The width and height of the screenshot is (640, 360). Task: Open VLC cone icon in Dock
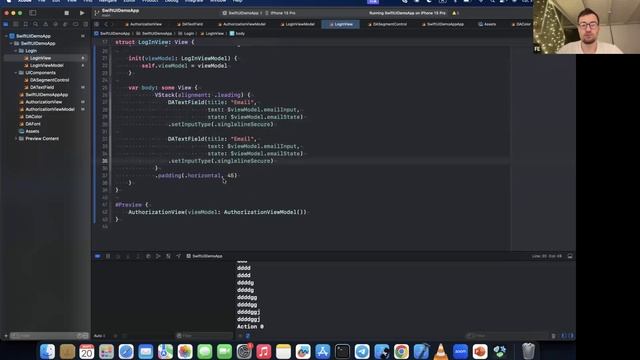tap(440, 351)
